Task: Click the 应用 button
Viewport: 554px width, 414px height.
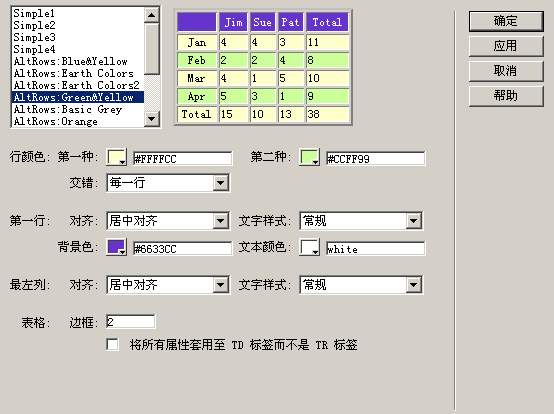Action: 506,46
